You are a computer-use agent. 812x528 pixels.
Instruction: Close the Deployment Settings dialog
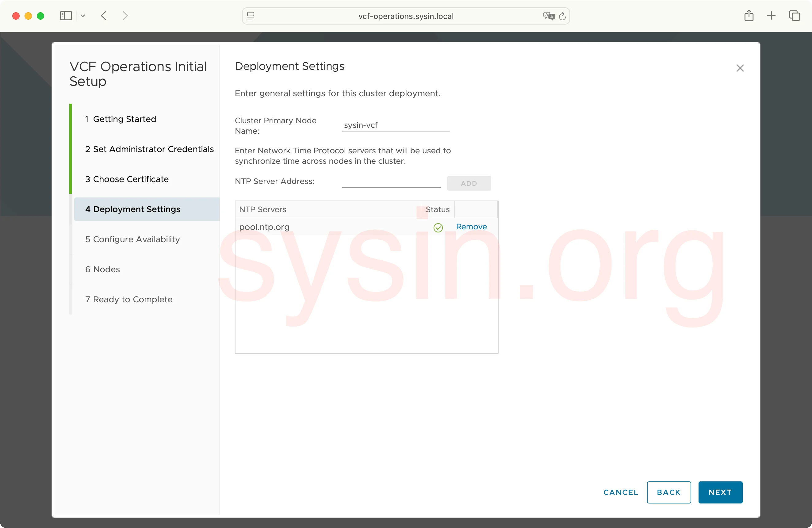[x=740, y=68]
